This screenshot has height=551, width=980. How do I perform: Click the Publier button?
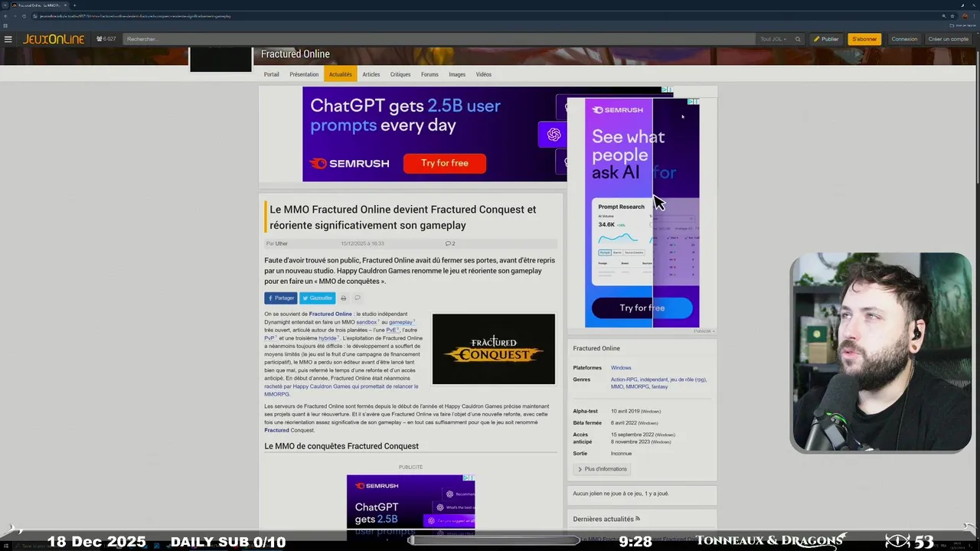coord(826,39)
